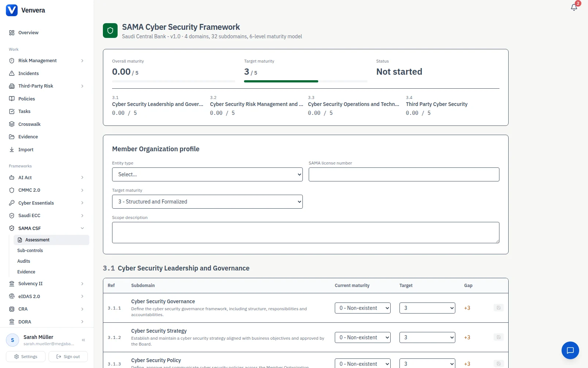Click the green SAMA framework shield icon

110,31
